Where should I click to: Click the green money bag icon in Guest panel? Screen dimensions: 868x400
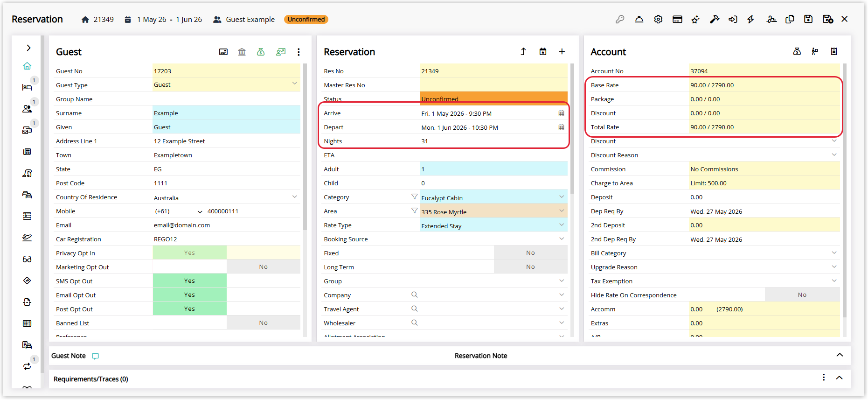tap(261, 52)
